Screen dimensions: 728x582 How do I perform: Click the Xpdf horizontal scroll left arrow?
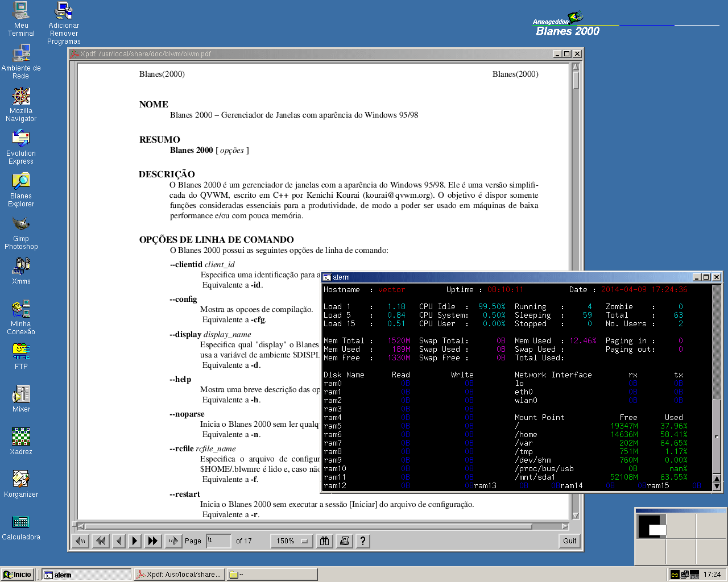pos(81,526)
